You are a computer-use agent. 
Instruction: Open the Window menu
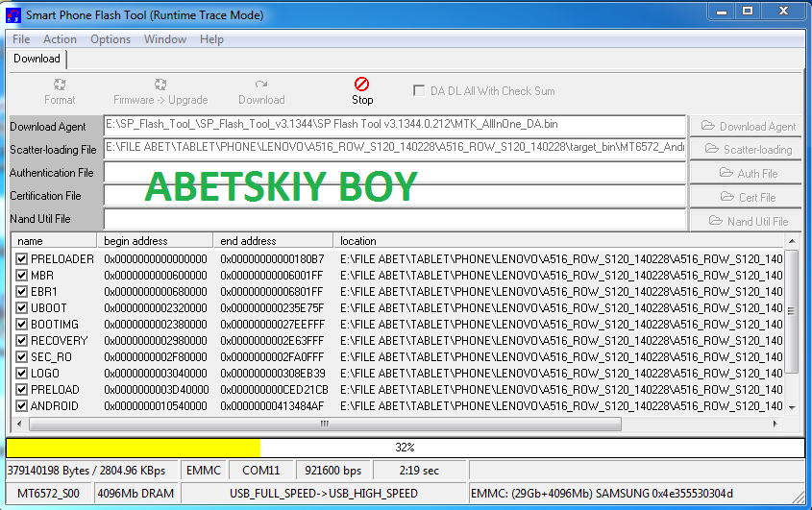pyautogui.click(x=165, y=39)
